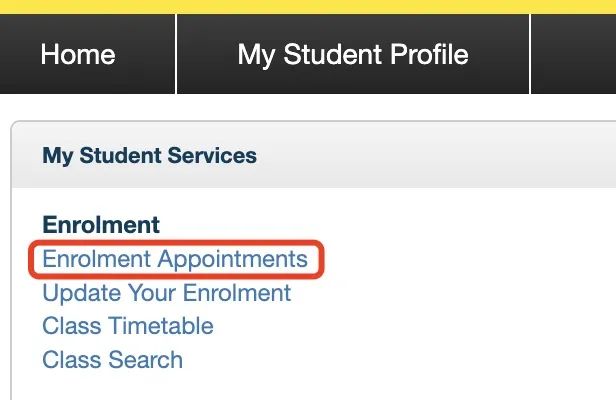Open the Class Search link
Screen dimensions: 616x400
[x=112, y=359]
